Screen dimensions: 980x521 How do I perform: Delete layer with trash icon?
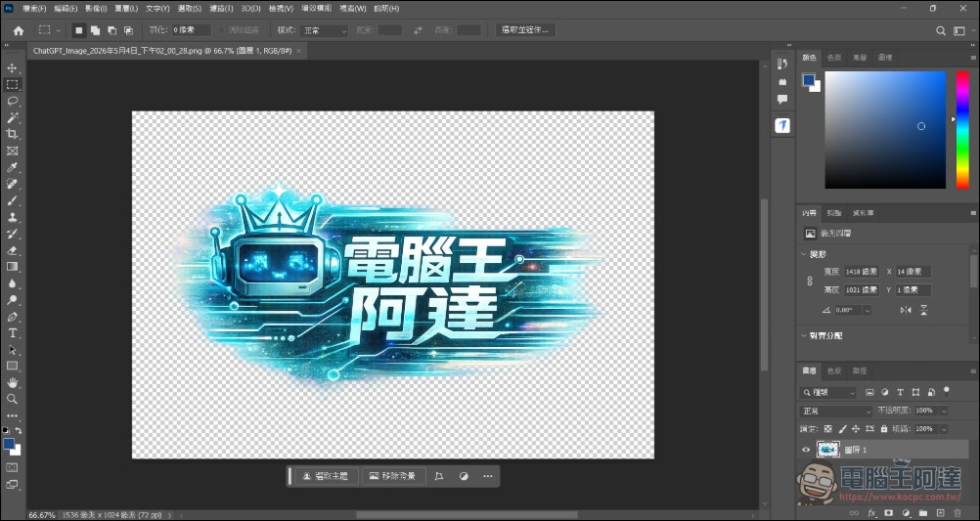[x=957, y=512]
